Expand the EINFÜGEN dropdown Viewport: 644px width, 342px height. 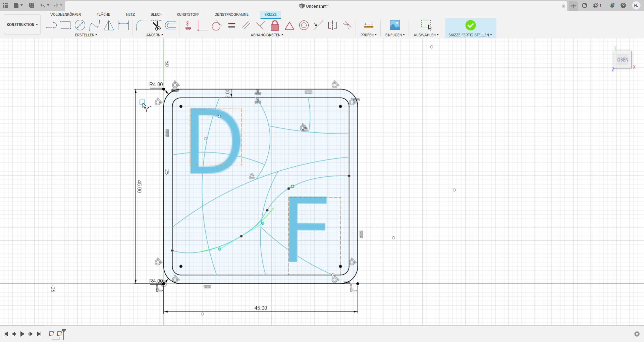pos(395,35)
